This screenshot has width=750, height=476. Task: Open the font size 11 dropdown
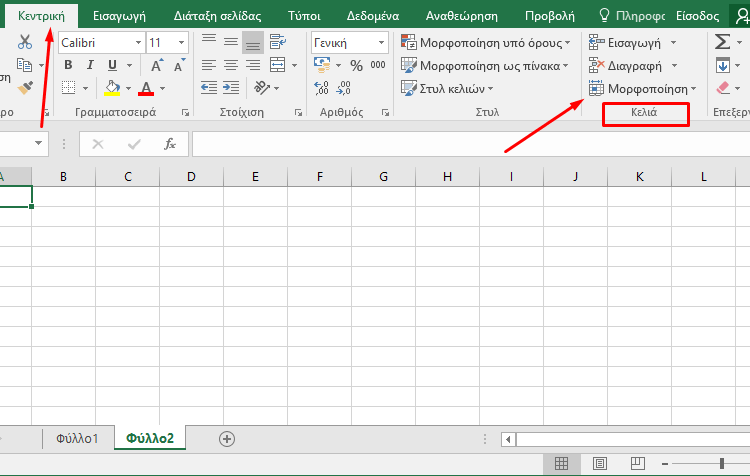(x=181, y=43)
